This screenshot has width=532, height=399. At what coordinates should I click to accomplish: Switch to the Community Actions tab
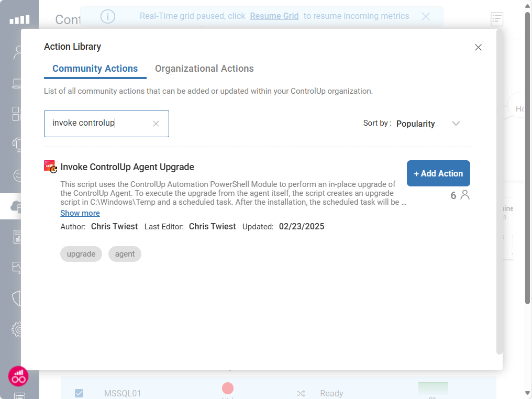pyautogui.click(x=95, y=69)
